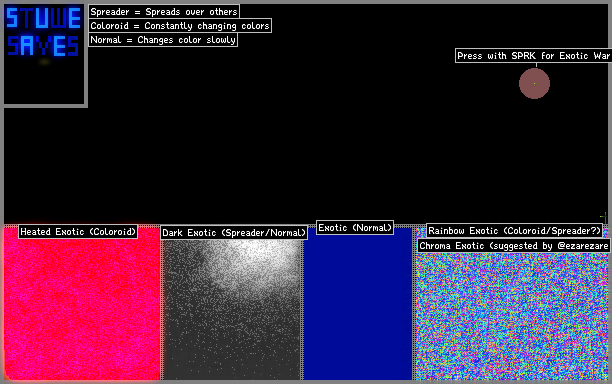Click "Spreader = Spreads over others" sign
612x384 pixels.
(164, 12)
